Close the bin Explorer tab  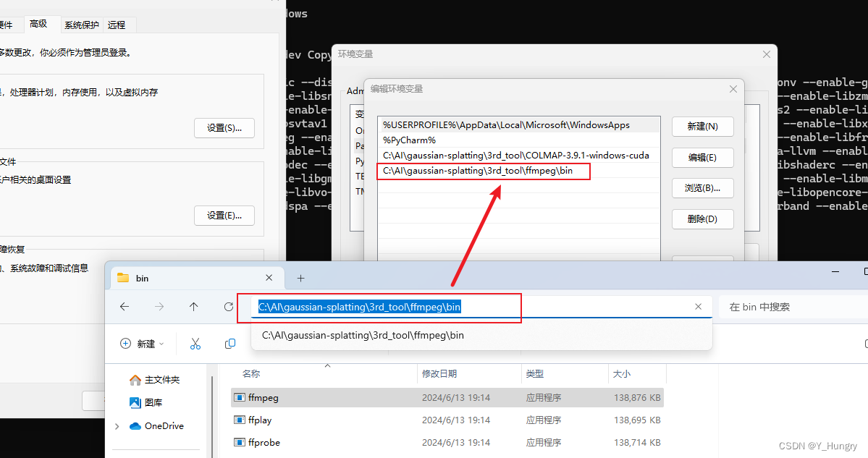[x=269, y=278]
